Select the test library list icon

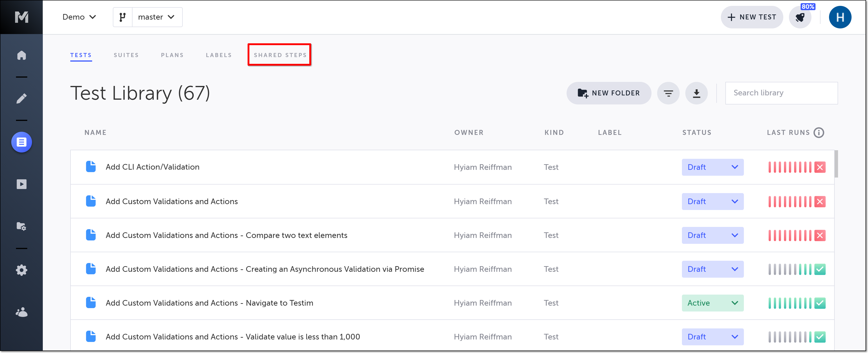(22, 142)
